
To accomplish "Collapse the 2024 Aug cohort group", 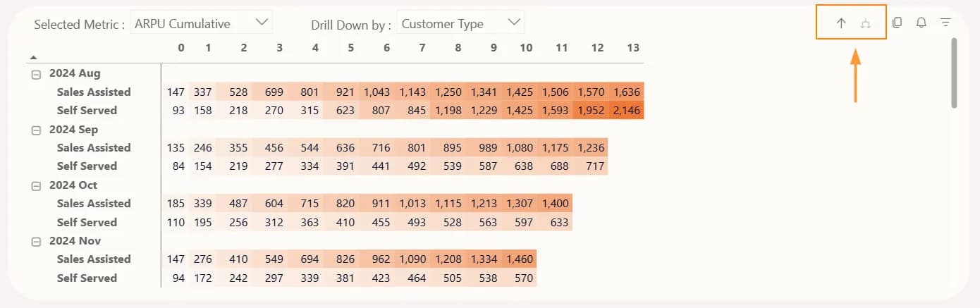I will [x=36, y=73].
